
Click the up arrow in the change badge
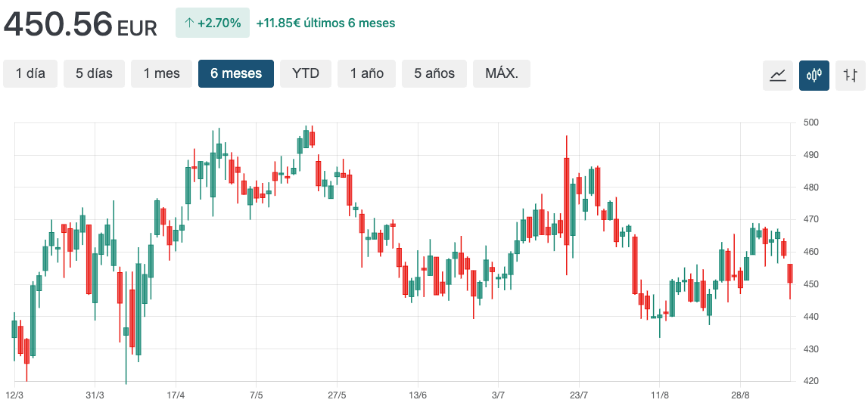(189, 23)
